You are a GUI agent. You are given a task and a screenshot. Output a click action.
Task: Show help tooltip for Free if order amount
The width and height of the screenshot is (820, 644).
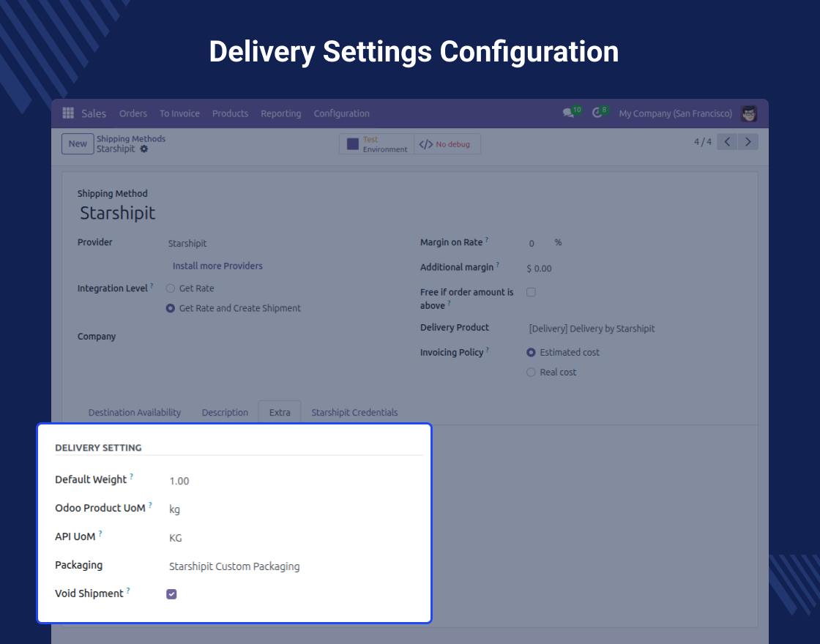tap(449, 303)
